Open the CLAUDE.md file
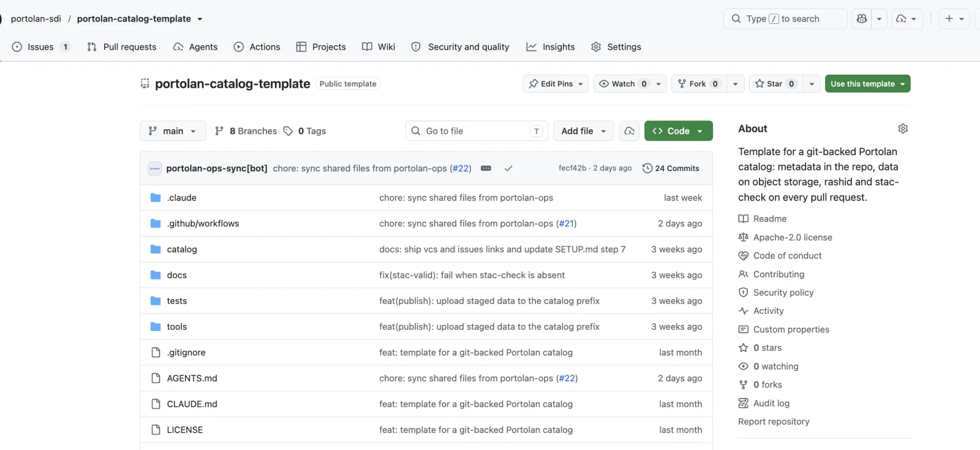980x450 pixels. [x=192, y=404]
